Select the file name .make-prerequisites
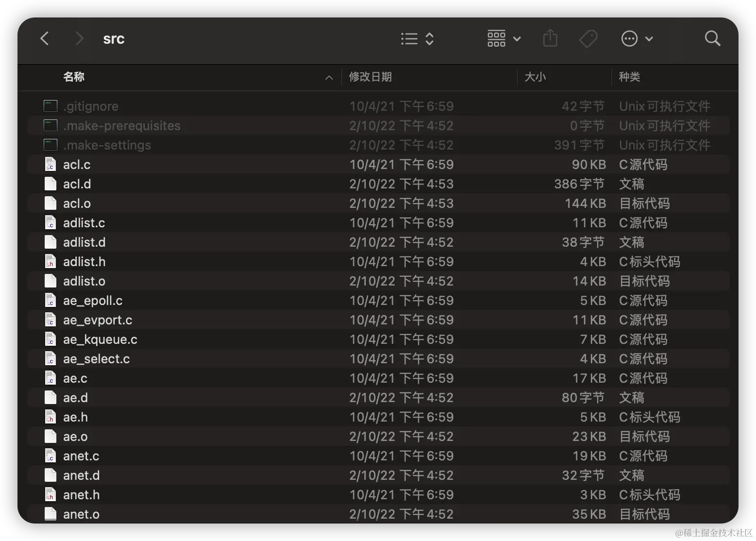The image size is (756, 541). coord(122,126)
